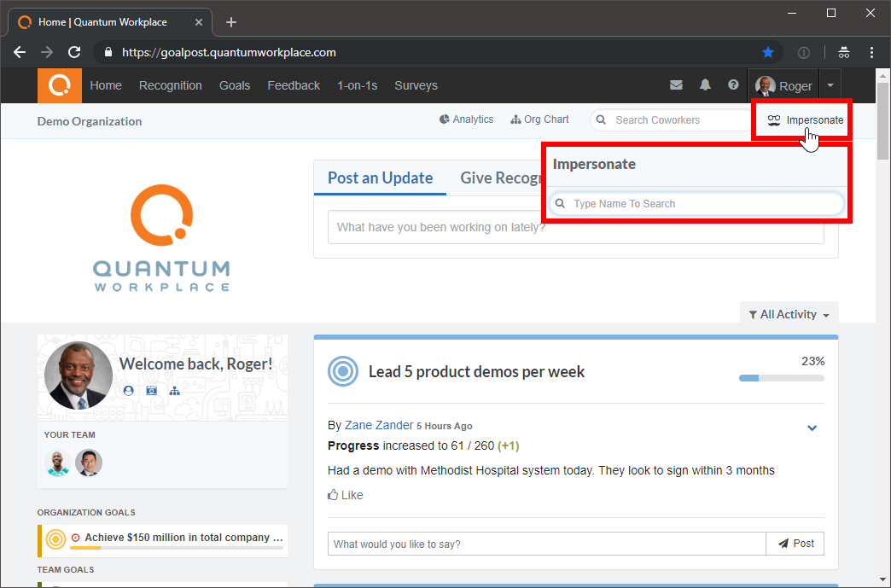Open the messages envelope icon
The image size is (891, 588).
[x=676, y=85]
